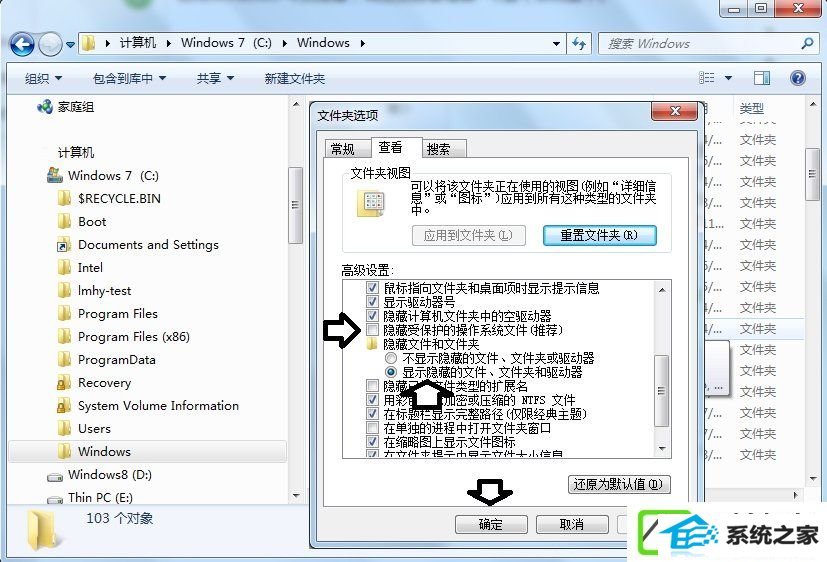Open the Documents and Settings shortcut icon
This screenshot has height=562, width=827.
click(x=64, y=245)
